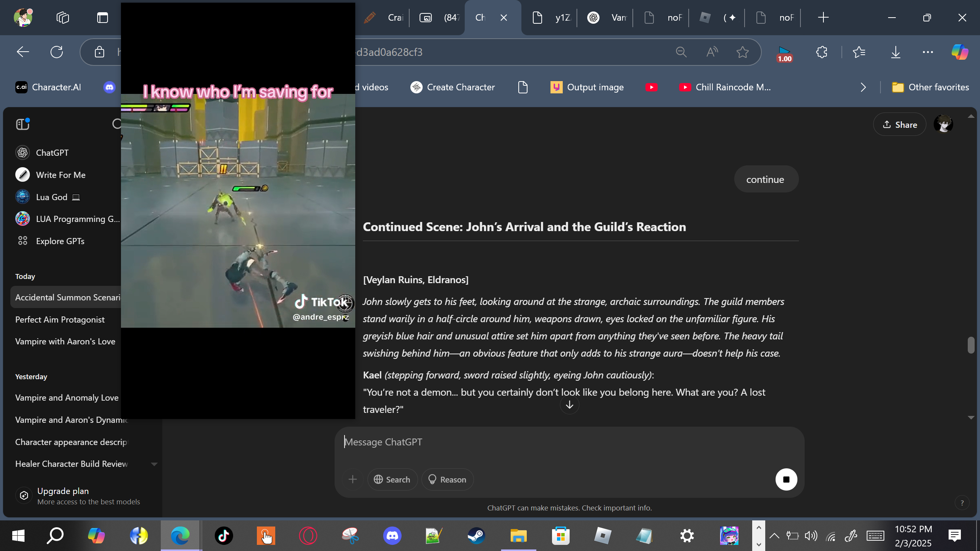The height and width of the screenshot is (551, 980).
Task: Open the Extensions puzzle icon
Action: tap(822, 52)
